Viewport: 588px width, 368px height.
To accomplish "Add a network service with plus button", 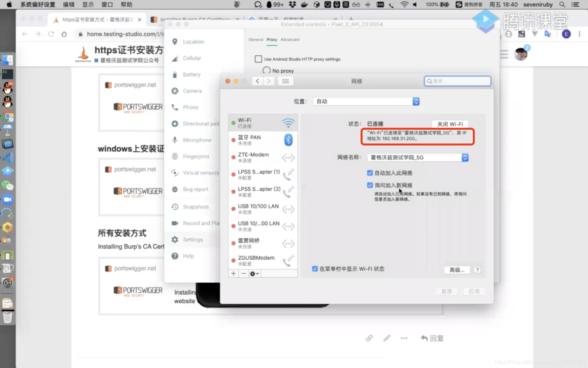I will tap(234, 274).
